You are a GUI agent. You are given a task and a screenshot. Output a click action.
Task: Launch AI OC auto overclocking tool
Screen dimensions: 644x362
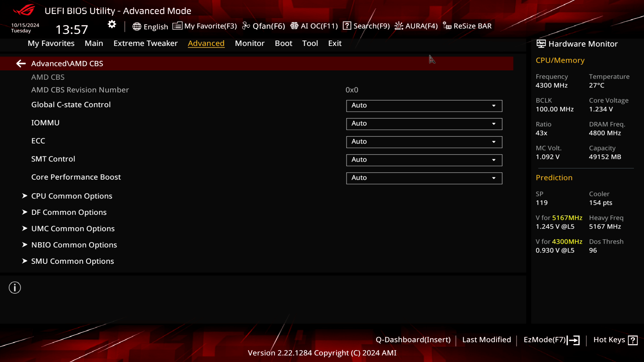(x=314, y=26)
